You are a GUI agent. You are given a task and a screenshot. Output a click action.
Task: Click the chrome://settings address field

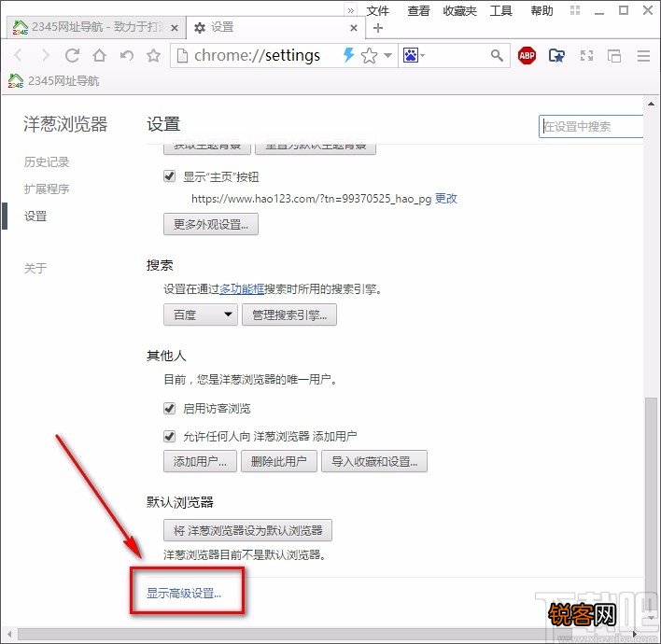(257, 55)
